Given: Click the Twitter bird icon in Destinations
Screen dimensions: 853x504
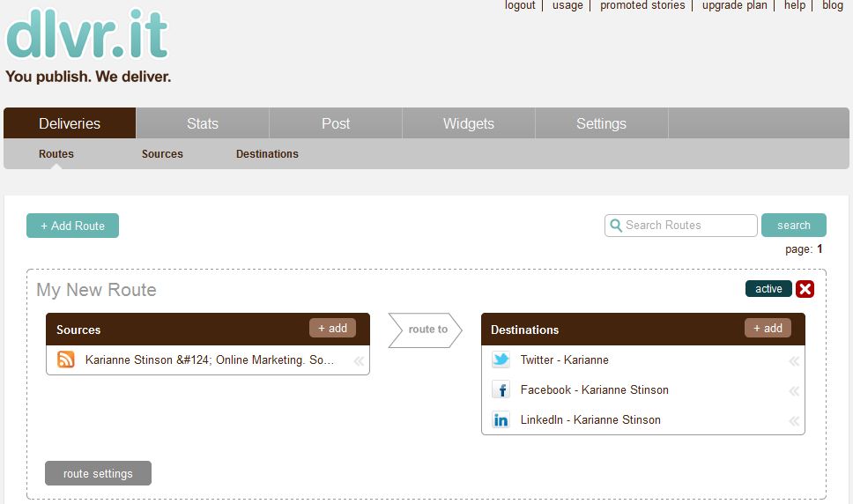Looking at the screenshot, I should coord(501,359).
